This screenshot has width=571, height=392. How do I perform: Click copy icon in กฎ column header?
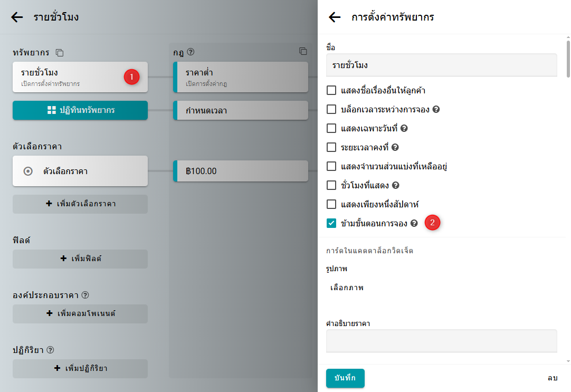303,51
